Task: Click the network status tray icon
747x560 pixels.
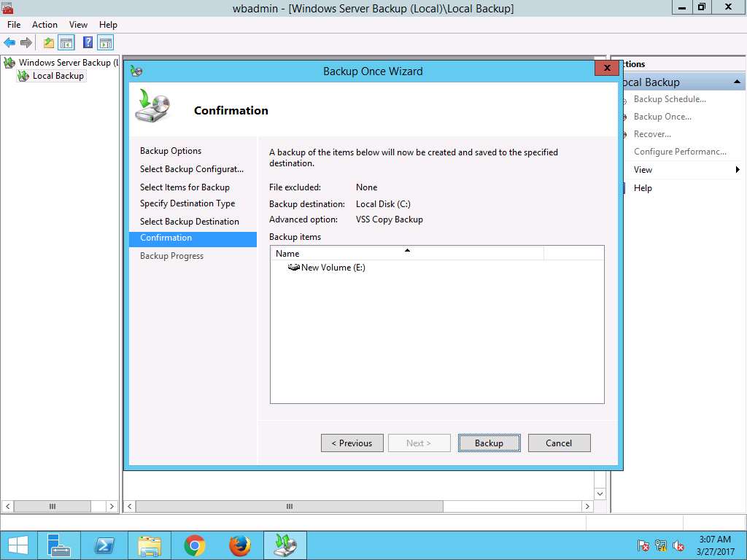Action: [661, 545]
